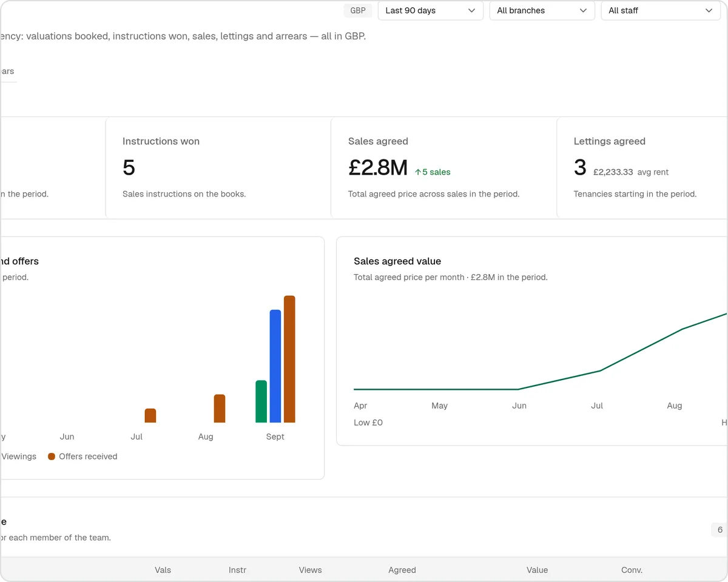Open the All branches dropdown
The image size is (728, 582).
542,10
